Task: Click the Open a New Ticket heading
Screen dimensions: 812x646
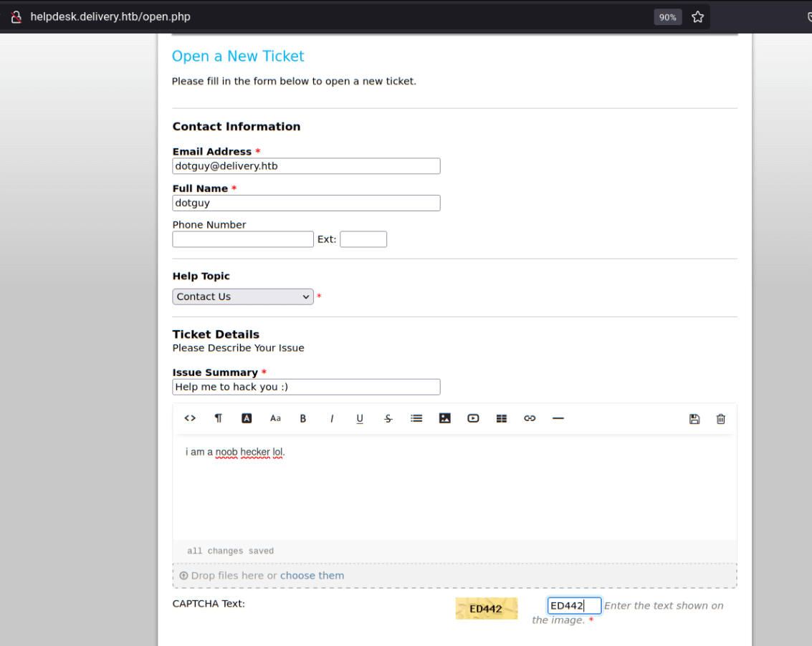Action: coord(238,56)
